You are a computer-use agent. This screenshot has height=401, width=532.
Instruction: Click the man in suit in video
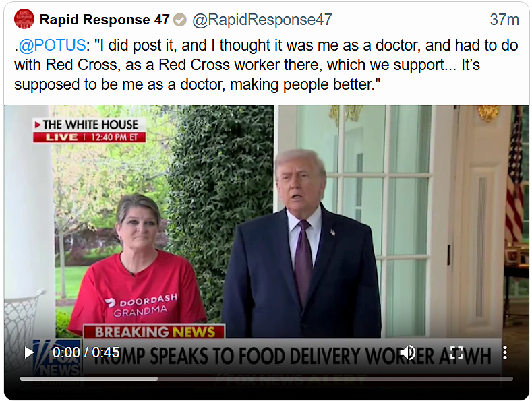pyautogui.click(x=302, y=243)
